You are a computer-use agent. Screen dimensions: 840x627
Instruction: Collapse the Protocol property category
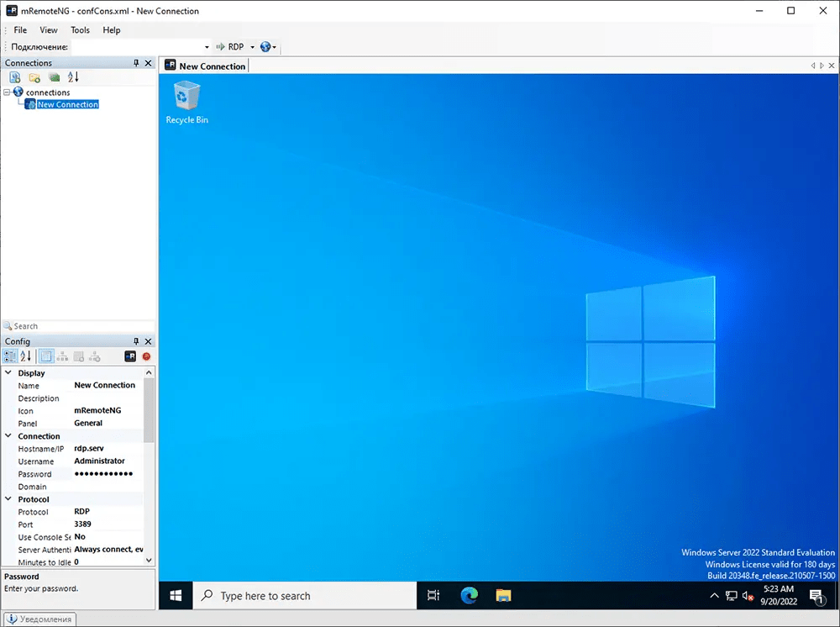coord(8,499)
